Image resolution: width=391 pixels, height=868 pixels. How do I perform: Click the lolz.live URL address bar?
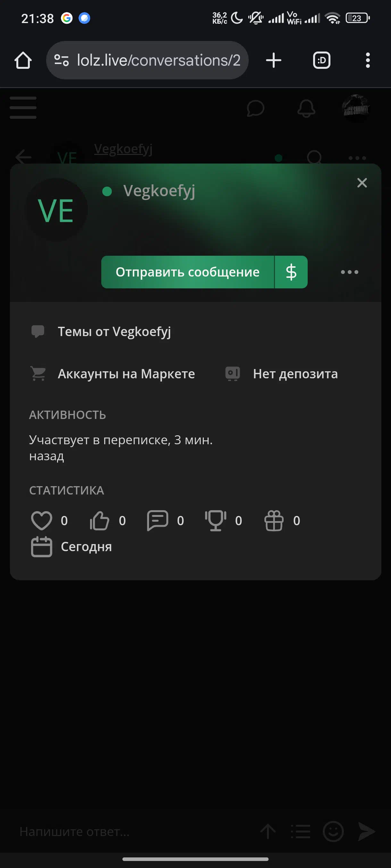pyautogui.click(x=147, y=60)
